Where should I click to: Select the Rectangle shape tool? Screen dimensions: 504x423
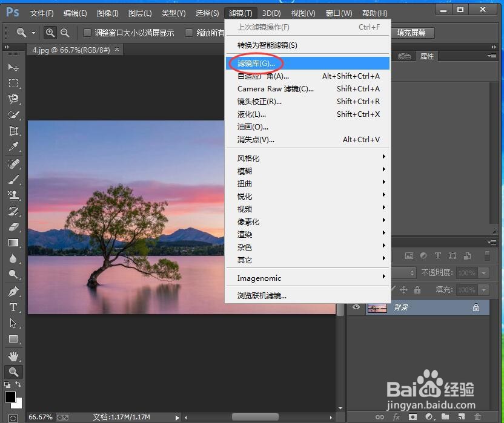tap(13, 339)
